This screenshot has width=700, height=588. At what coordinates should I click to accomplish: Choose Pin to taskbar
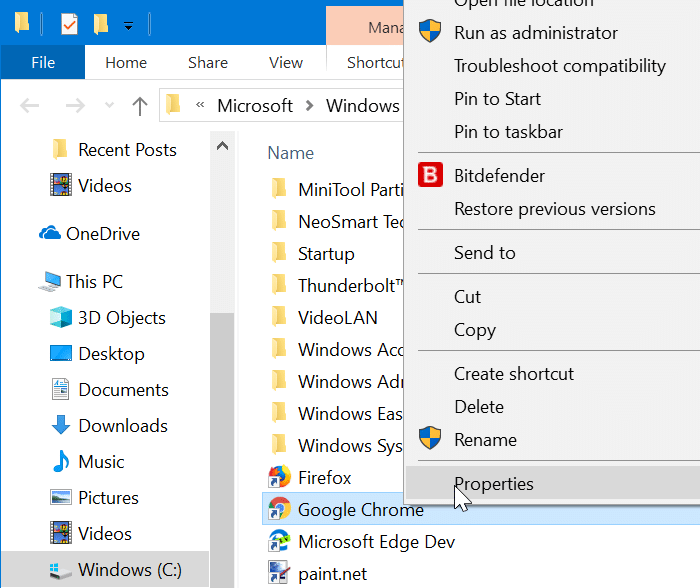[553, 132]
